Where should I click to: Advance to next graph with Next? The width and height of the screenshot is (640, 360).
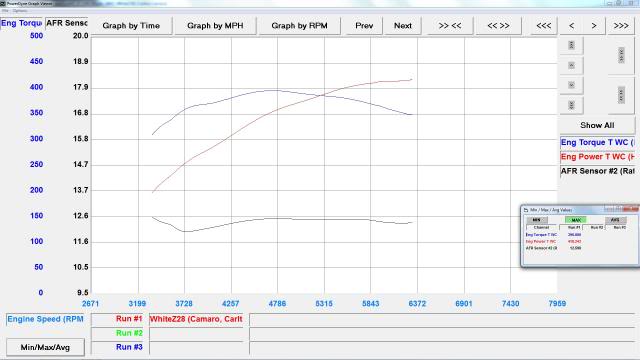(402, 26)
